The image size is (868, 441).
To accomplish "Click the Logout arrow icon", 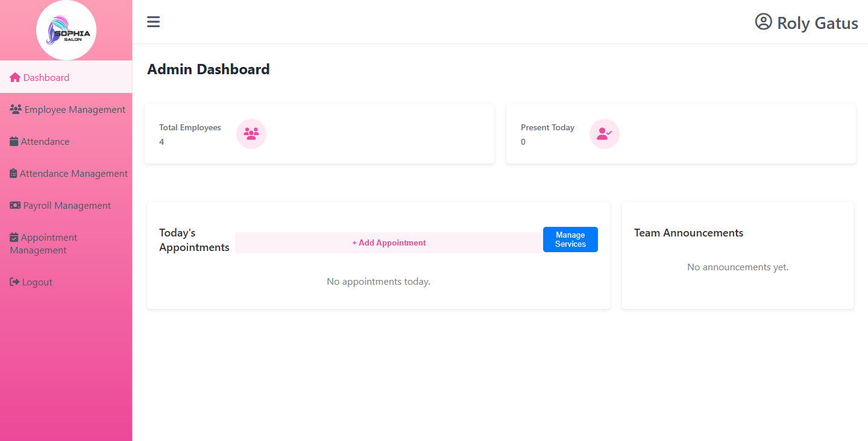I will pyautogui.click(x=14, y=282).
